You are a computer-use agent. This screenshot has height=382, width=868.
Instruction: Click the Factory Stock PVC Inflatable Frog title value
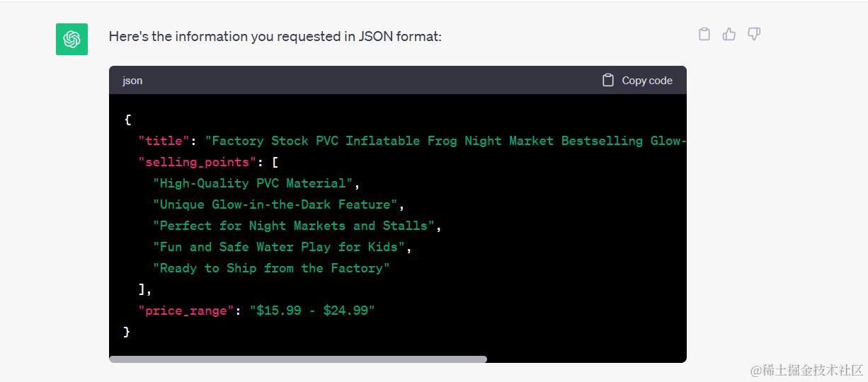point(446,141)
